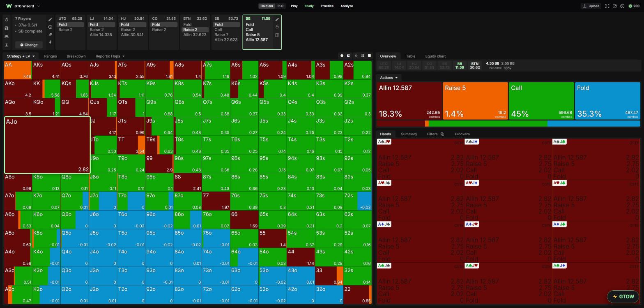Click the reset arrow icon in left sidebar
This screenshot has width=644, height=308.
coord(7,20)
